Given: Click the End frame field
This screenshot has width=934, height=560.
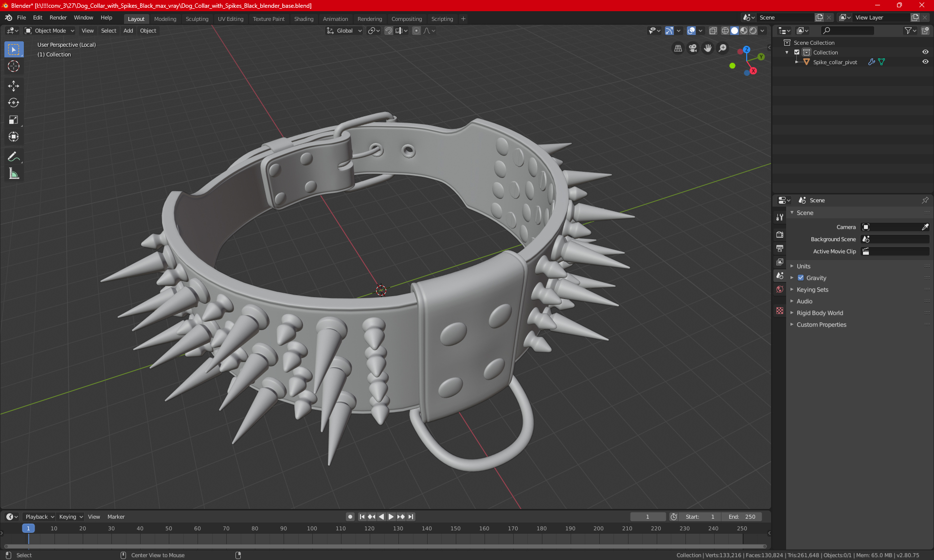Looking at the screenshot, I should point(741,517).
